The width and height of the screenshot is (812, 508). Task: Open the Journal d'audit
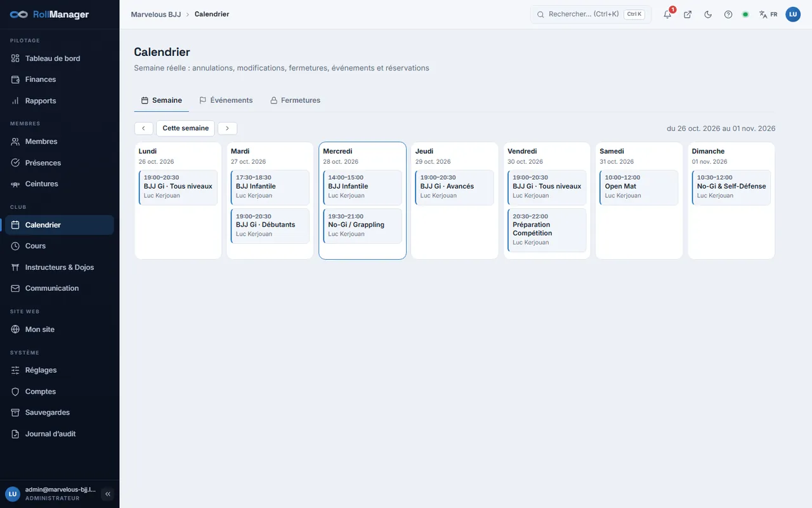[x=60, y=434]
